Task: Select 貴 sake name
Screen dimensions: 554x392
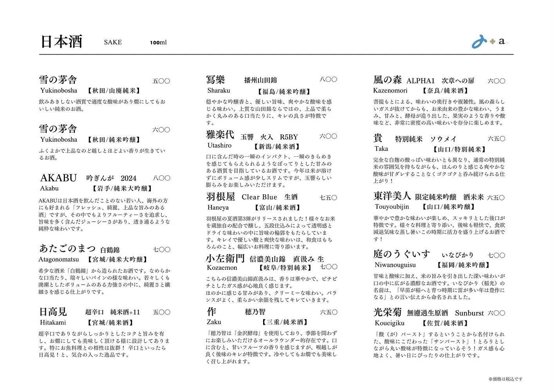Action: point(378,138)
